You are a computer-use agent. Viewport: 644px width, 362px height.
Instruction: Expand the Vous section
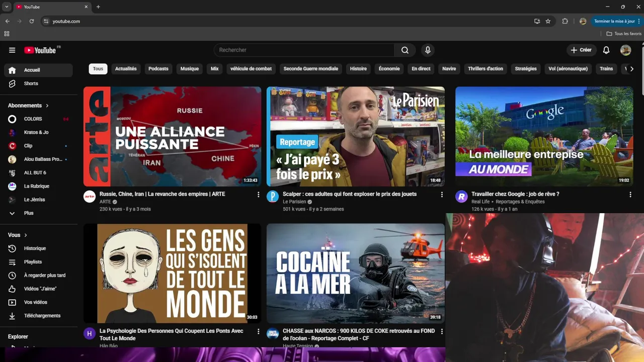pos(18,235)
